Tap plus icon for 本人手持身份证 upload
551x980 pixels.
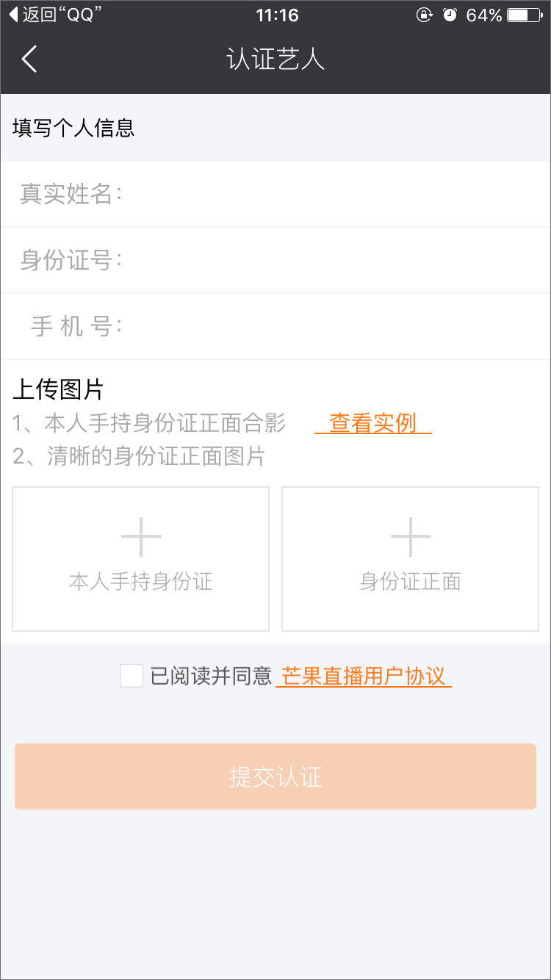coord(140,536)
